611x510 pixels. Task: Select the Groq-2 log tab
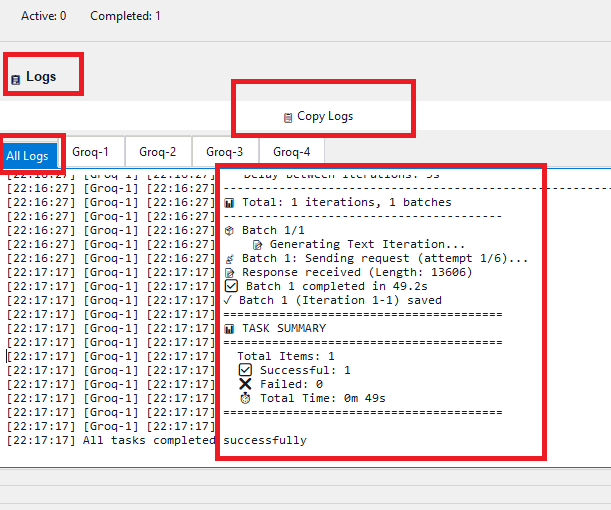point(158,152)
